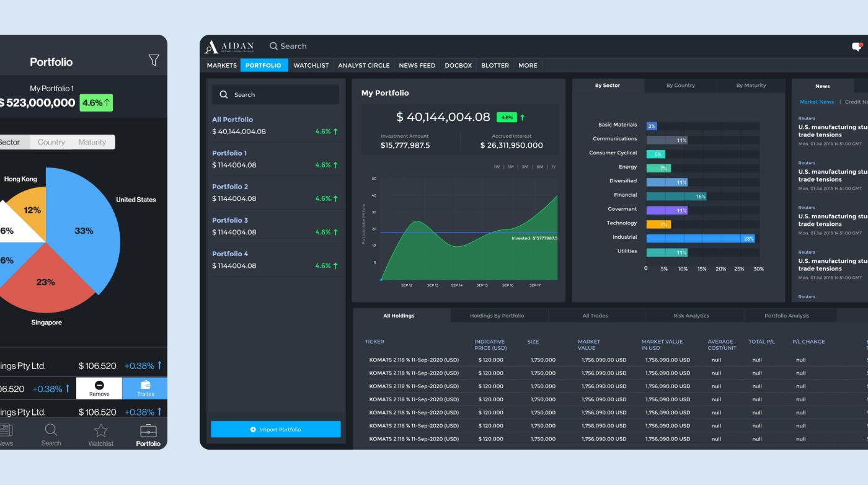Screen dimensions: 868x485
Task: Open the Credit News link
Action: pos(857,102)
